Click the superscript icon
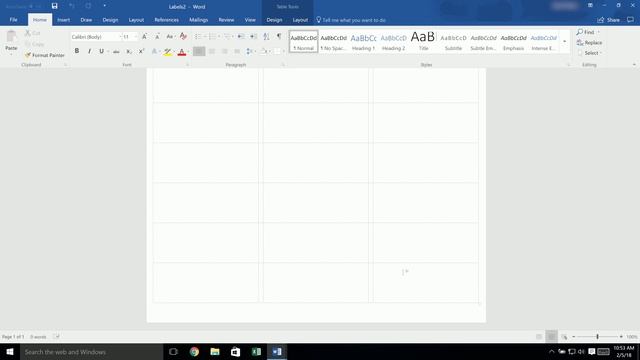Screen dimensions: 640x360 pos(141,51)
